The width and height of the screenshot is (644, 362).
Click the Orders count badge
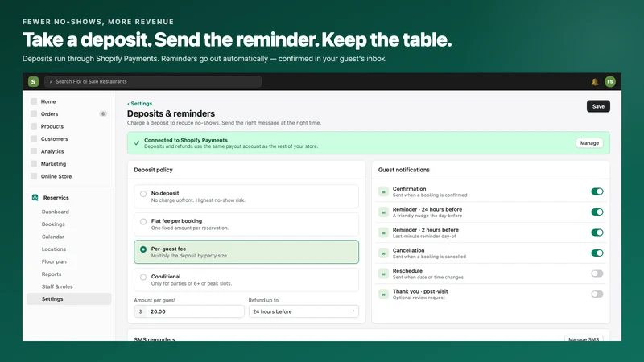[x=103, y=113]
